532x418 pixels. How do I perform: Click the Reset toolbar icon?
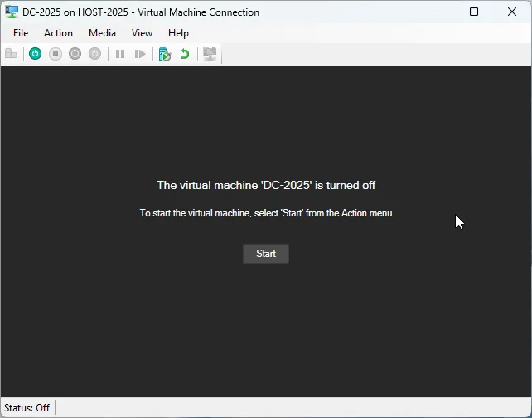pos(140,54)
